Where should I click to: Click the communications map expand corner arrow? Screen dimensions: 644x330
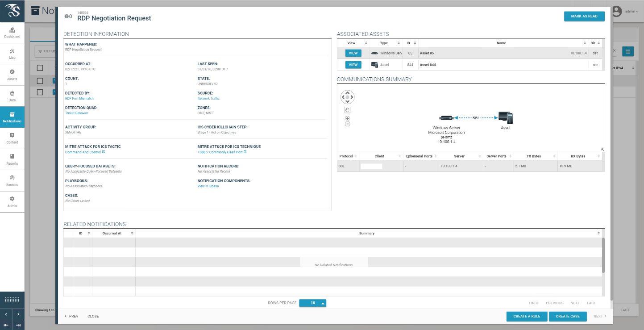602,150
